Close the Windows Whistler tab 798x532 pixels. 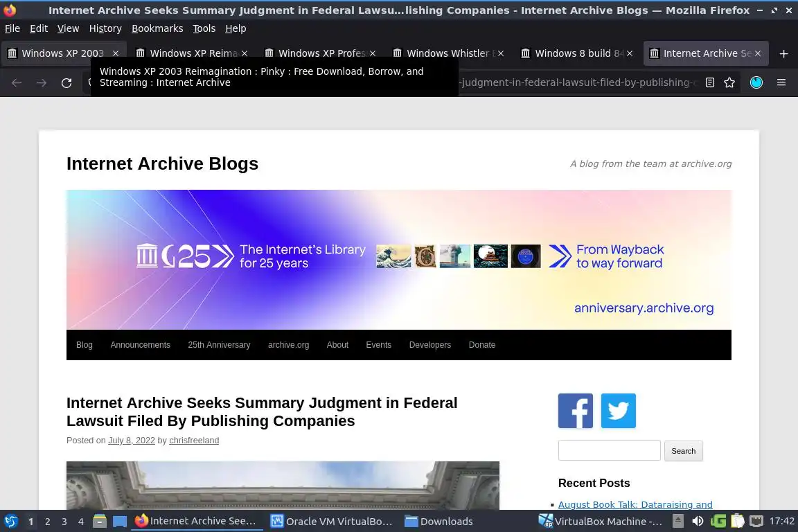coord(501,53)
